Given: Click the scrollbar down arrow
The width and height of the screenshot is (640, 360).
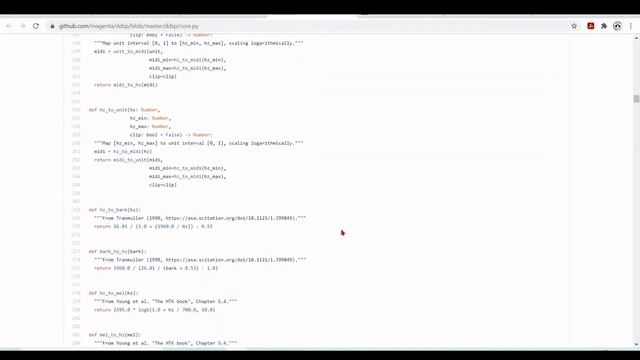Looking at the screenshot, I should 636,345.
